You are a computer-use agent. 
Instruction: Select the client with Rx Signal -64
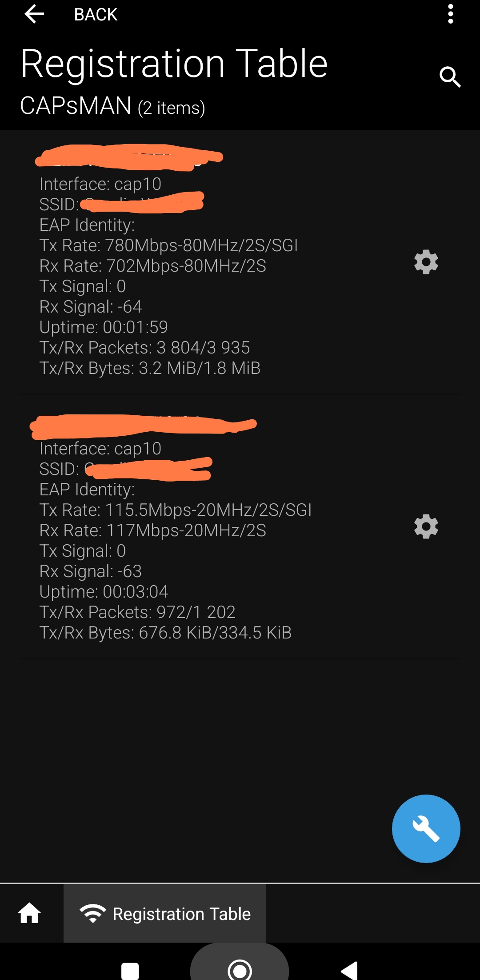point(91,307)
